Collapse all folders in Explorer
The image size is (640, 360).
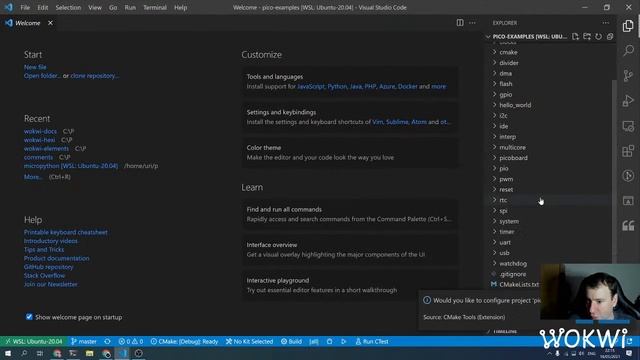[610, 36]
